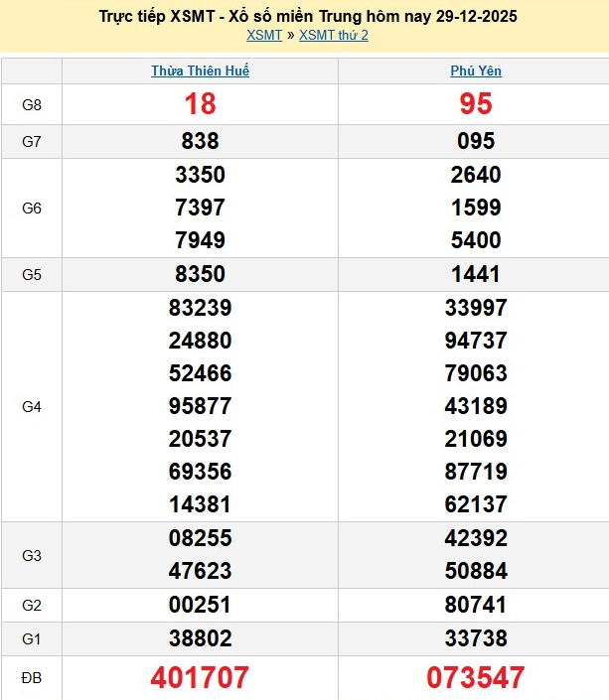Viewport: 609px width, 700px height.
Task: Open the XSMT breadcrumb link
Action: [263, 36]
